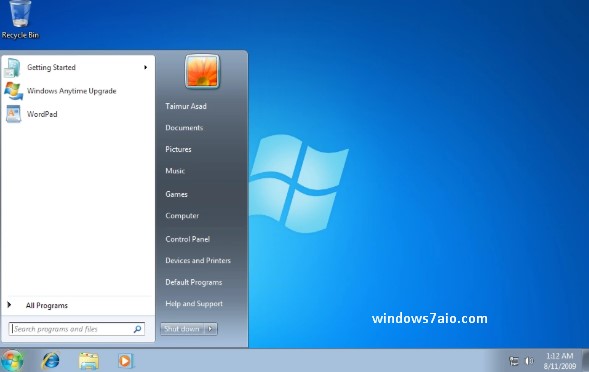Select the WordPad entry text
Image resolution: width=589 pixels, height=372 pixels.
coord(42,114)
